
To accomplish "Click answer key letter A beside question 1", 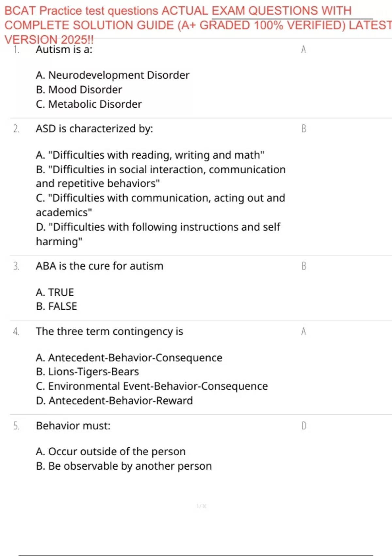I will (x=303, y=49).
